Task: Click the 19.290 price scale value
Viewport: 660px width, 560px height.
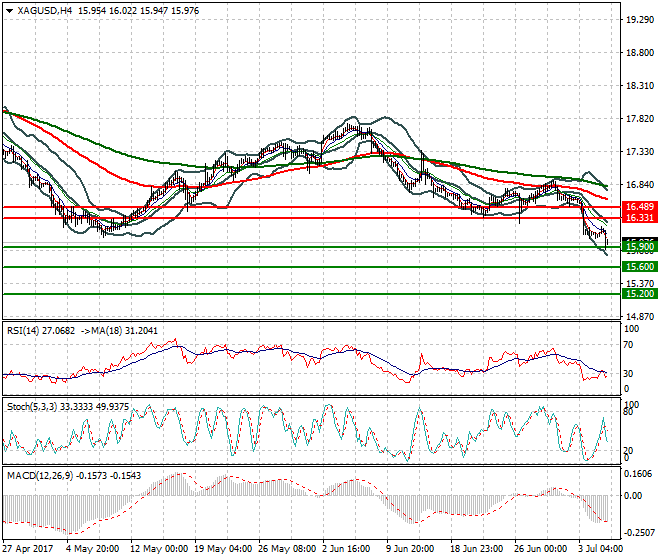Action: tap(640, 19)
